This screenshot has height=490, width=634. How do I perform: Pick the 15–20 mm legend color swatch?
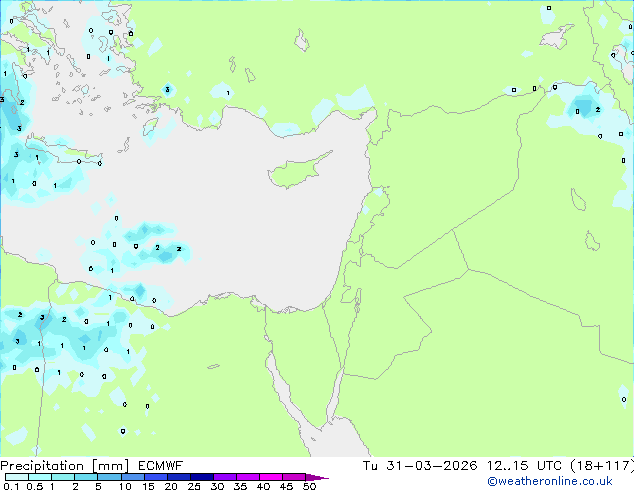click(156, 477)
